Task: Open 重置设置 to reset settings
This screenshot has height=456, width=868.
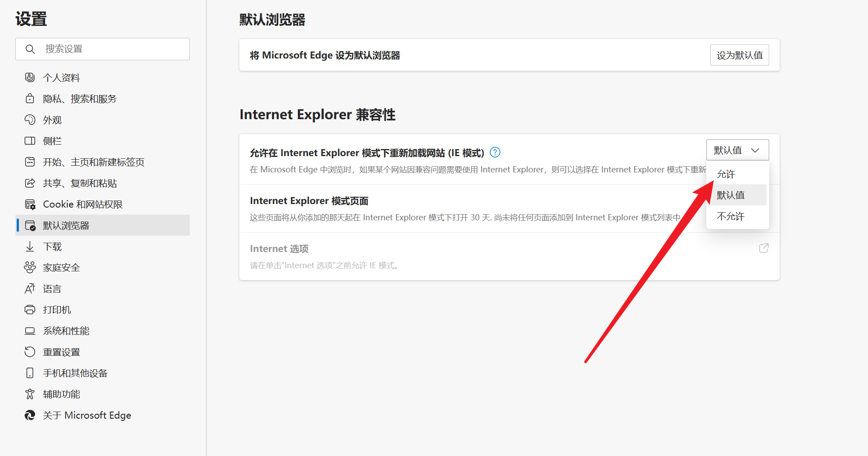Action: point(61,351)
